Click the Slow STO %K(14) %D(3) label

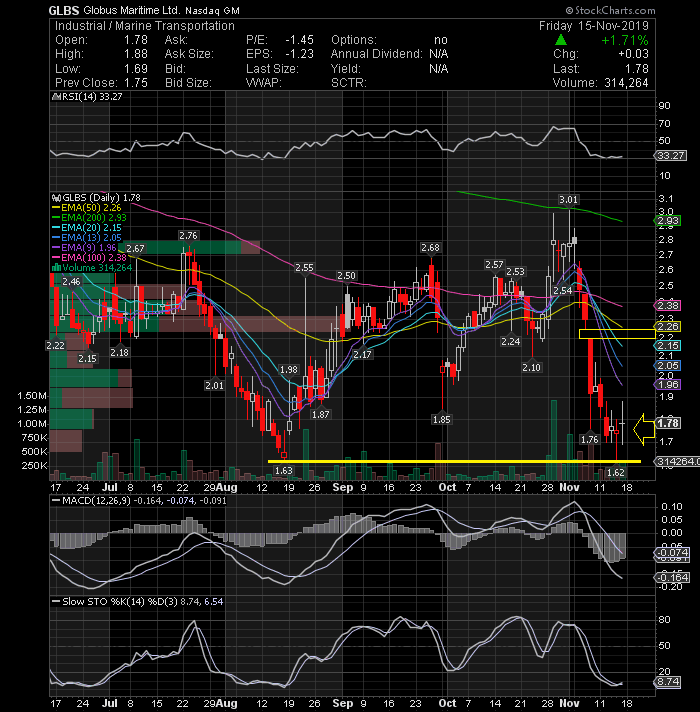[138, 602]
